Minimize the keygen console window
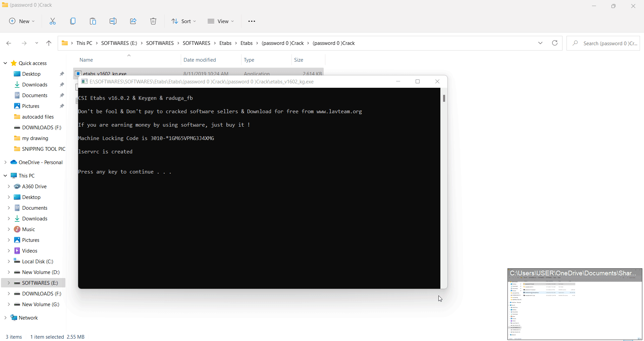Image resolution: width=644 pixels, height=341 pixels. (x=398, y=81)
